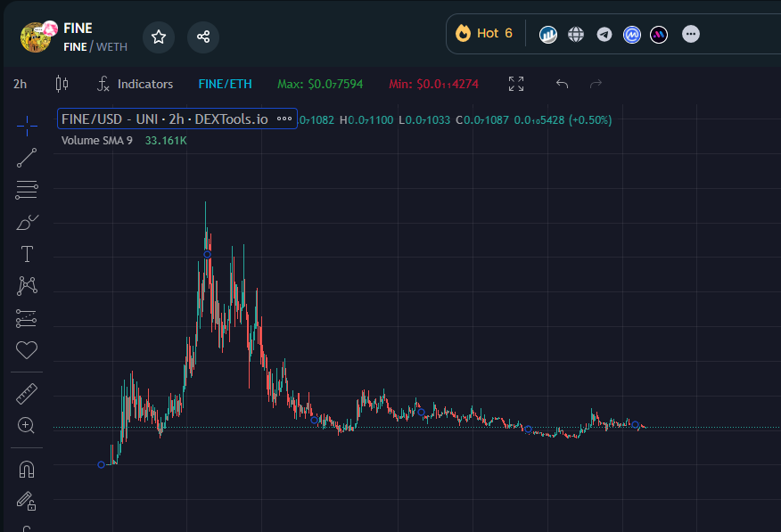
Task: Open the Indicators menu
Action: click(135, 84)
